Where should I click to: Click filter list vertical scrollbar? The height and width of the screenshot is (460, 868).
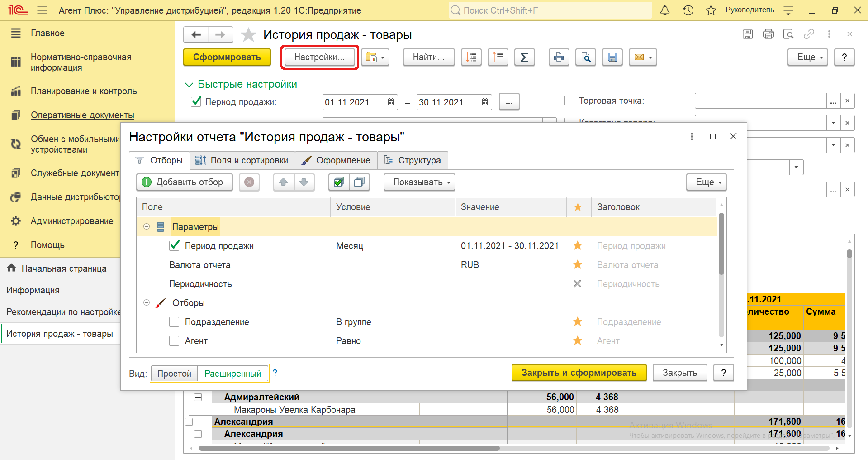point(721,244)
